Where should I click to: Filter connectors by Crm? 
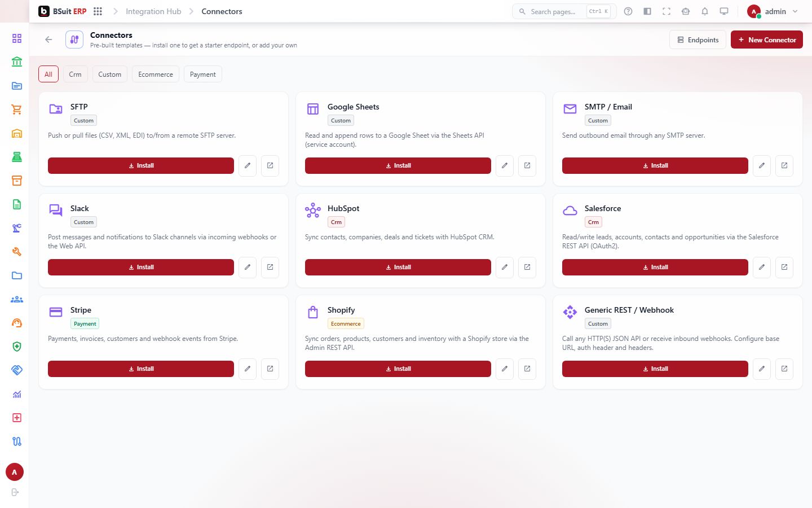click(75, 74)
